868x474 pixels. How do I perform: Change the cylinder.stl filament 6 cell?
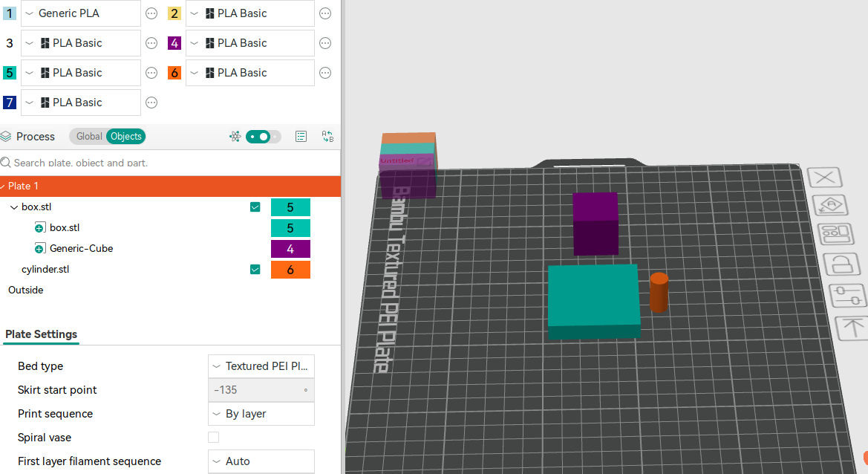[x=290, y=270]
